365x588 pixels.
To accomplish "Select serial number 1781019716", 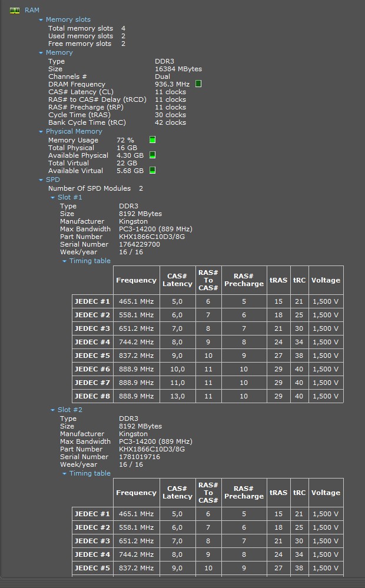I will (140, 457).
